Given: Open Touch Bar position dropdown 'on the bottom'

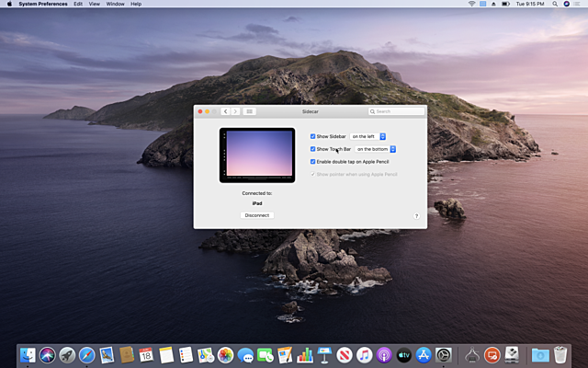Looking at the screenshot, I should [x=376, y=149].
